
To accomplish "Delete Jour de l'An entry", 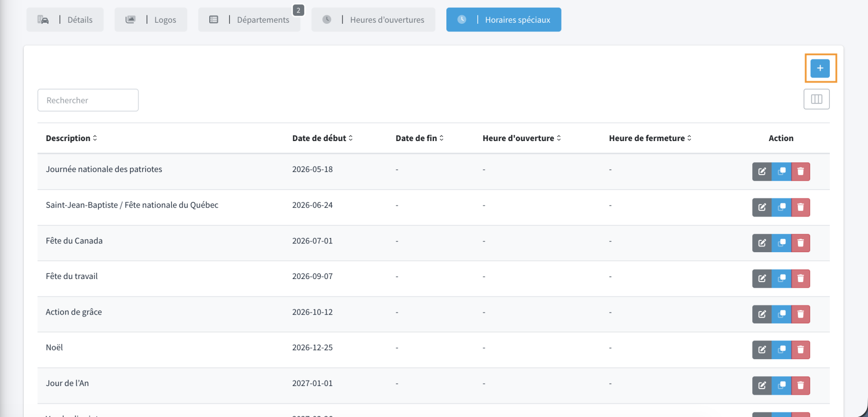I will point(800,385).
